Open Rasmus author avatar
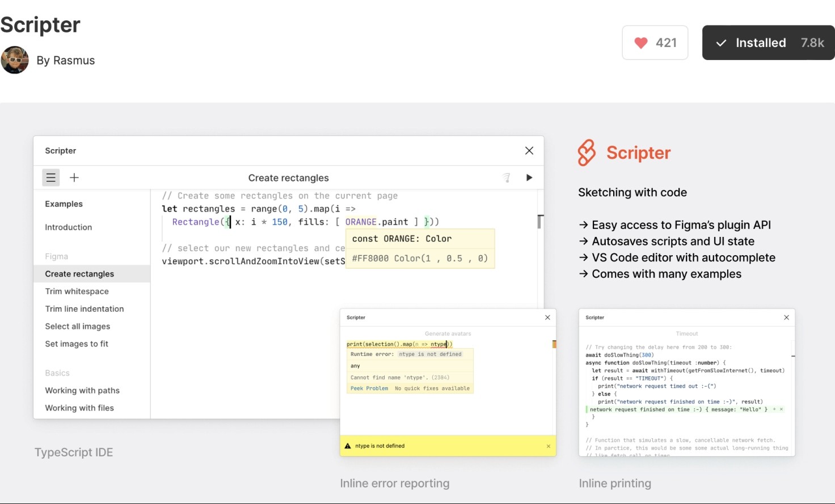This screenshot has height=504, width=835. (15, 60)
